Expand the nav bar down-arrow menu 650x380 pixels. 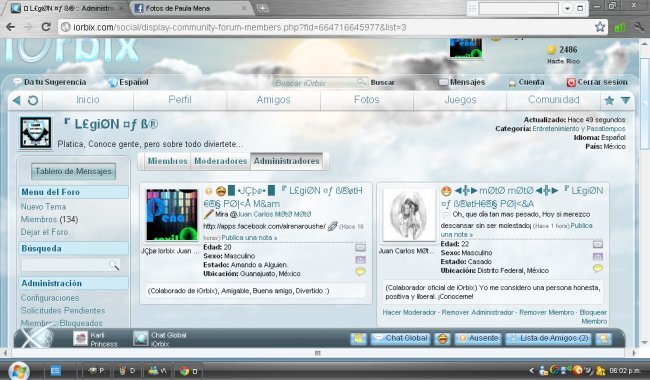click(x=625, y=100)
